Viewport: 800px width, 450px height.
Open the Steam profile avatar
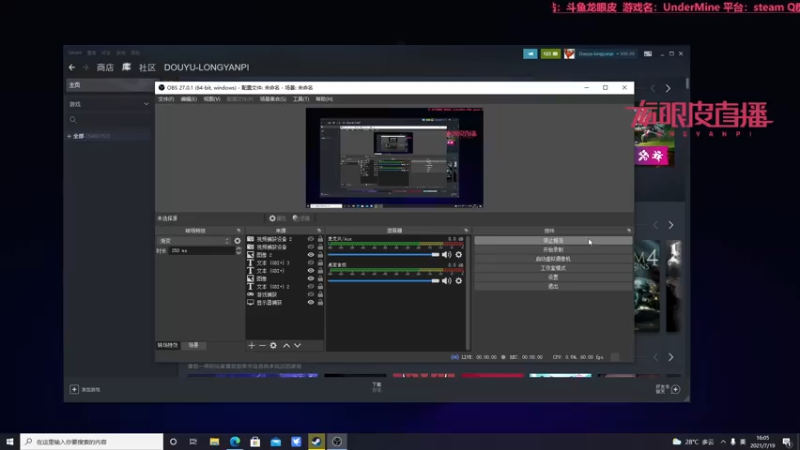point(569,54)
